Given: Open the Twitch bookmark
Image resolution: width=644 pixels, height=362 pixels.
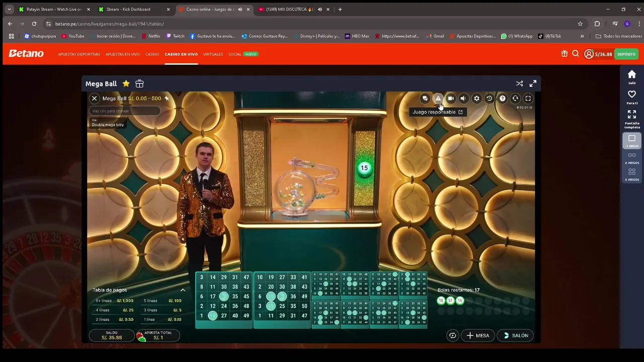Looking at the screenshot, I should (175, 36).
